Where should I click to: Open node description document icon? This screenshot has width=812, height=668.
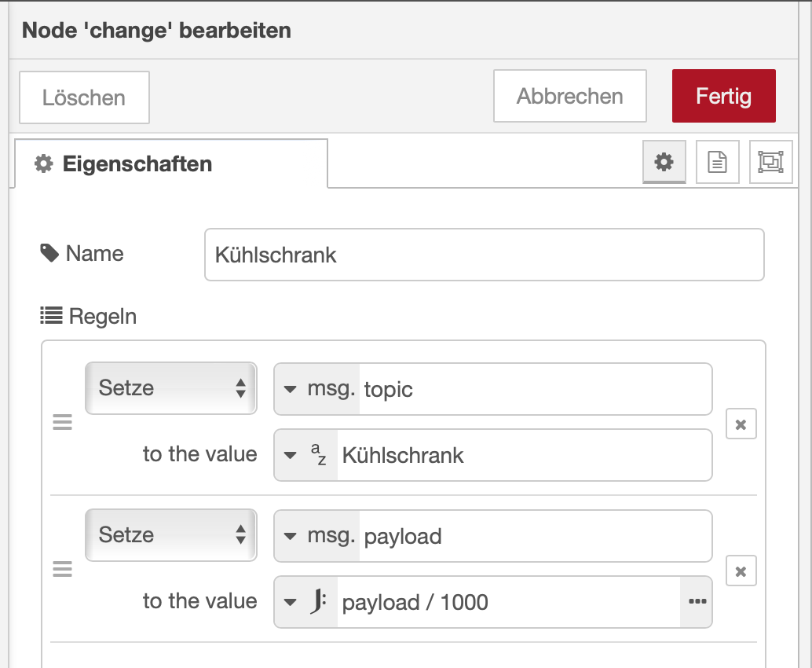(x=717, y=162)
